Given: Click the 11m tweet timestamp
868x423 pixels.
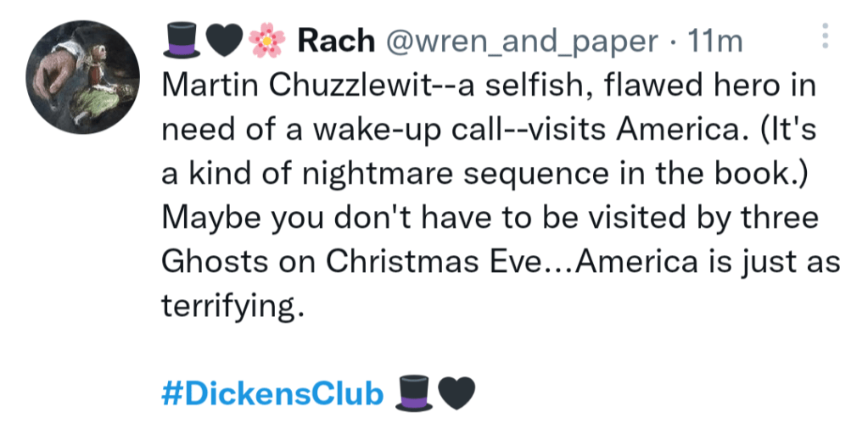Looking at the screenshot, I should (x=717, y=41).
